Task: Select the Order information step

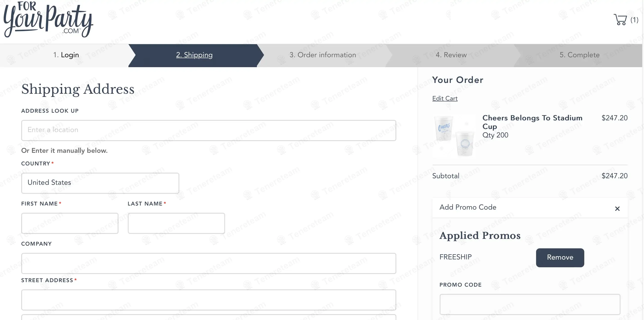Action: 322,55
